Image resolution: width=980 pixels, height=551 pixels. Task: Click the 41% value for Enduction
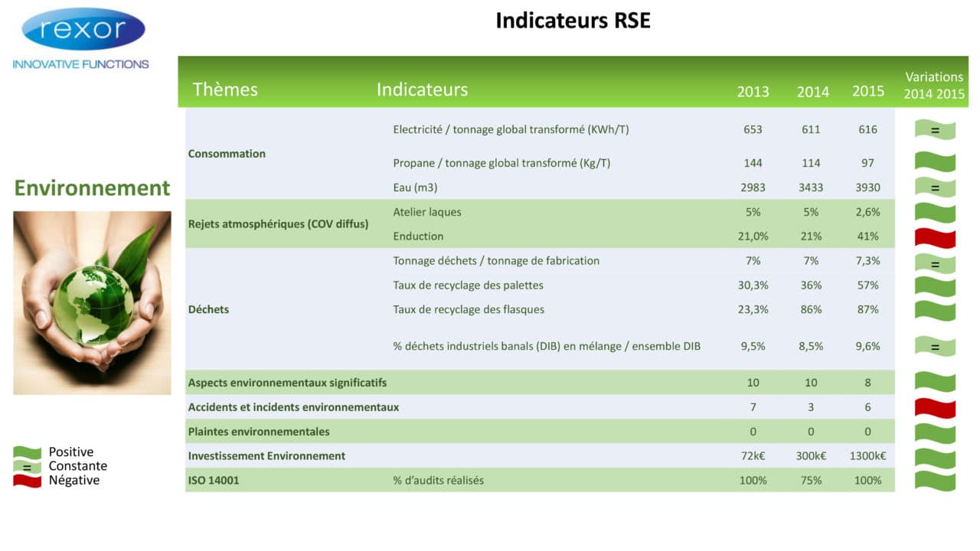pos(867,236)
